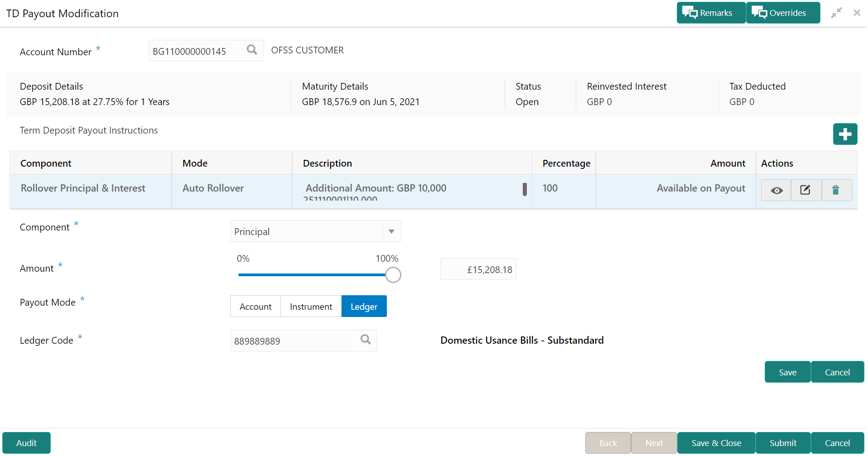Save the payout instruction
Viewport: 868px width, 456px height.
[787, 372]
